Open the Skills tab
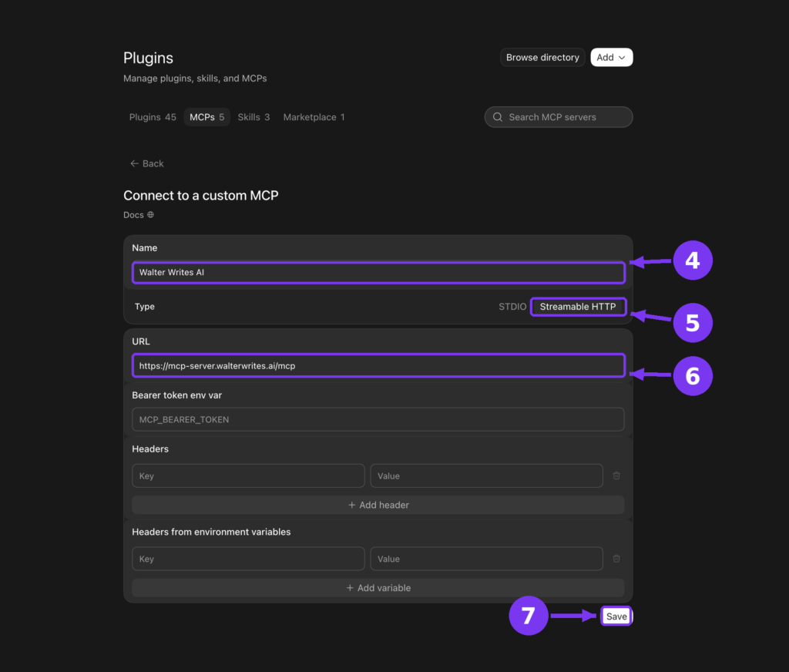Image resolution: width=789 pixels, height=672 pixels. pos(253,117)
